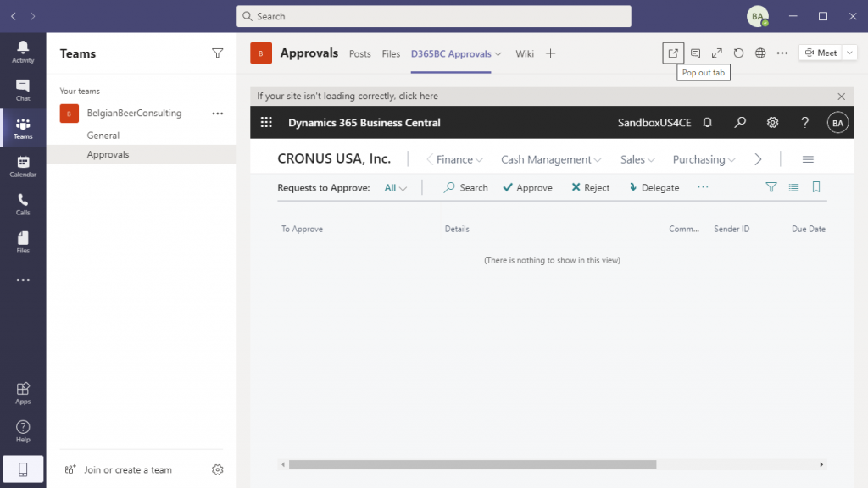The width and height of the screenshot is (868, 488).
Task: Show next navigation menu groups
Action: point(758,159)
